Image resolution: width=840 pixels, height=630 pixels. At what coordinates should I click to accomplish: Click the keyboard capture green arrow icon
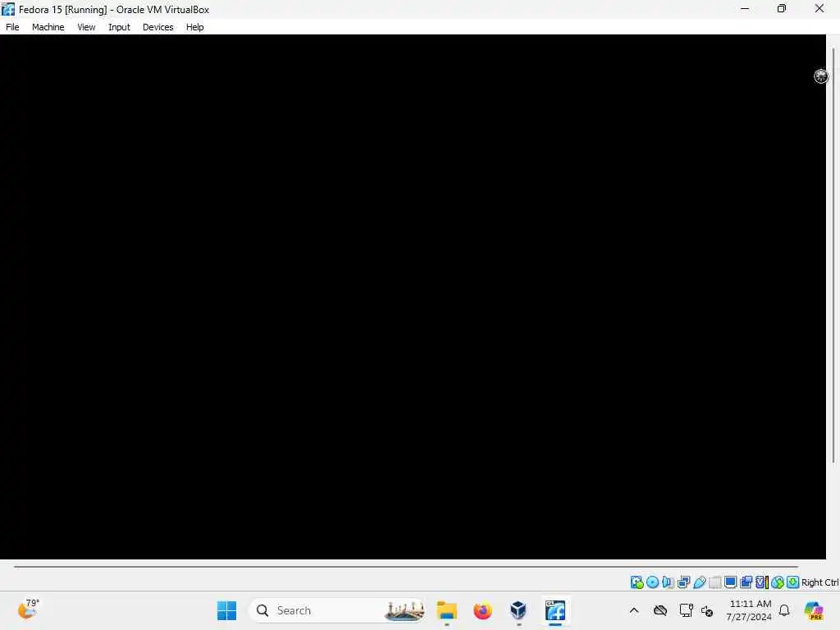click(793, 582)
